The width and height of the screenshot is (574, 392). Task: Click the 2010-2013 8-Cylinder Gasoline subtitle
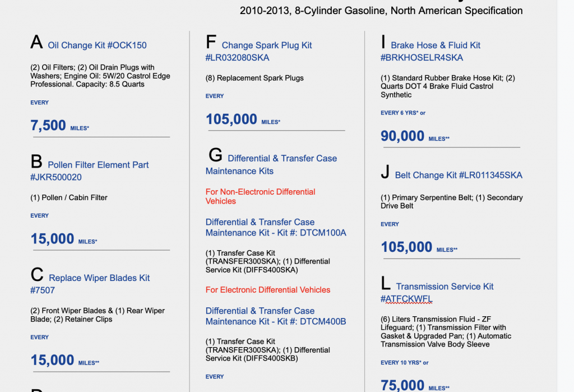381,11
